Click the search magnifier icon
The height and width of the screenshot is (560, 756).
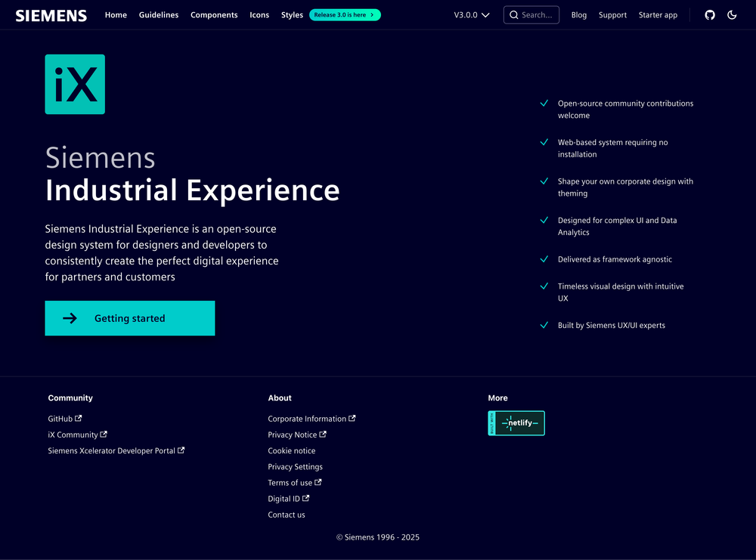click(x=514, y=15)
